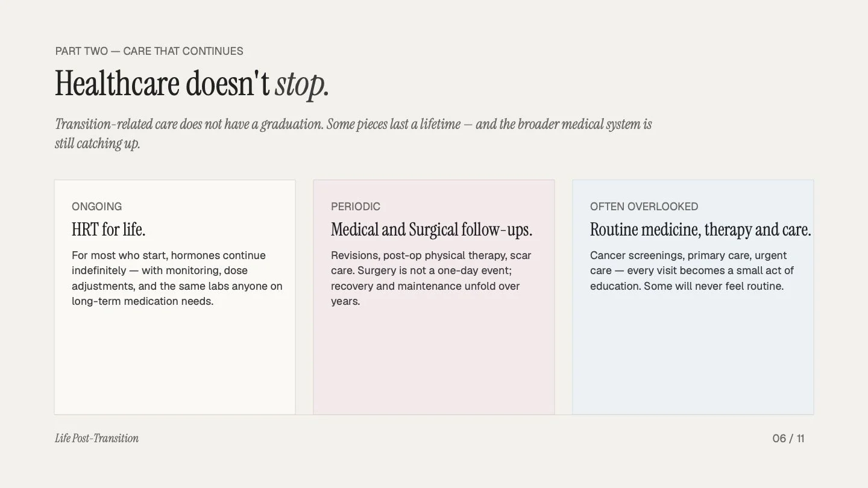Click the 'Life Post-Transition' footer text
Image resolution: width=868 pixels, height=488 pixels.
coord(96,439)
